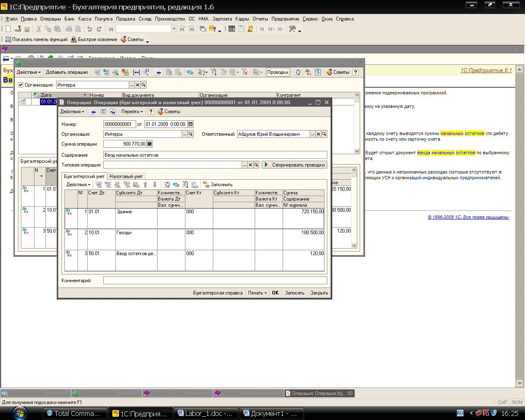Open calculator icon in main toolbar
The width and height of the screenshot is (525, 420).
point(232,29)
